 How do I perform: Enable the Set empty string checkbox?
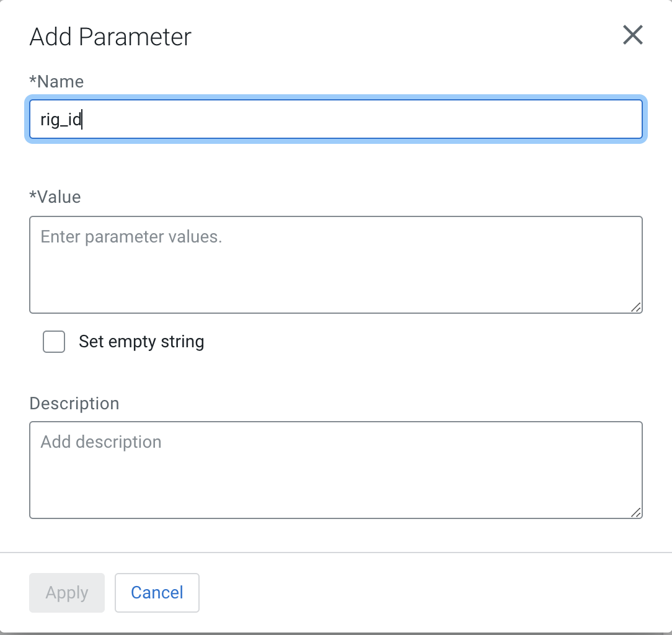click(x=54, y=342)
